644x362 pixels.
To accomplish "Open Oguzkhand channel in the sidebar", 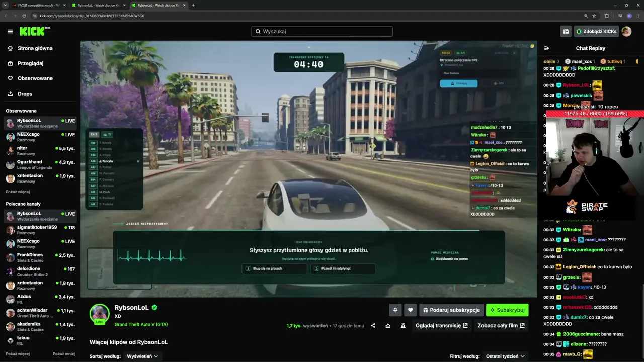I will coord(40,164).
